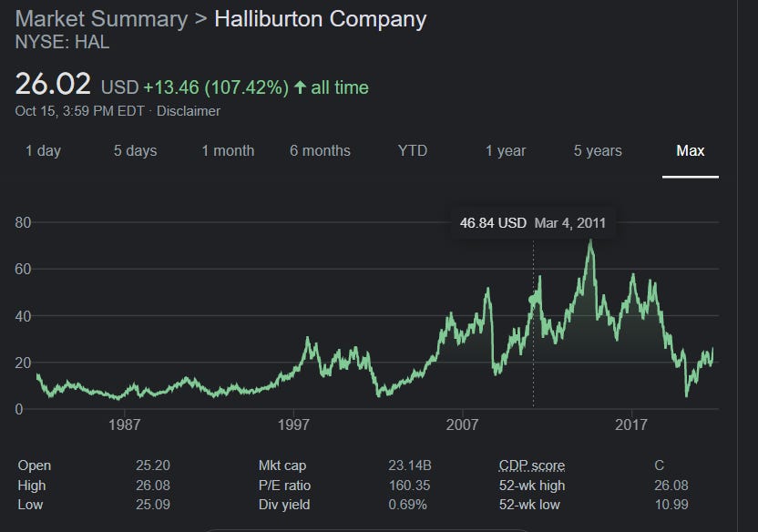Click the 46.84 USD tooltip
Screen dimensions: 758x532
[x=533, y=223]
